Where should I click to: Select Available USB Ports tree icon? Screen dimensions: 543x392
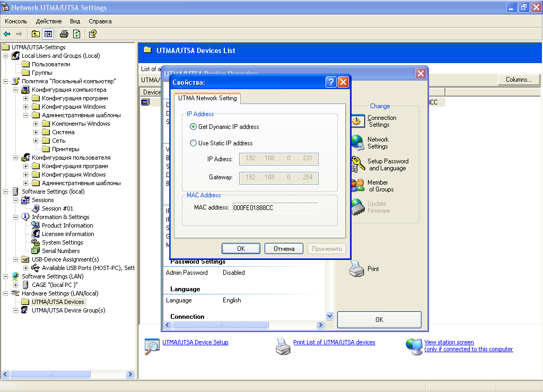pos(36,268)
